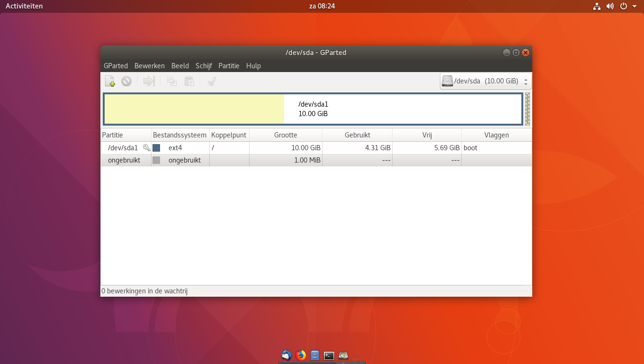
Task: Click the / mount point cell
Action: [229, 148]
